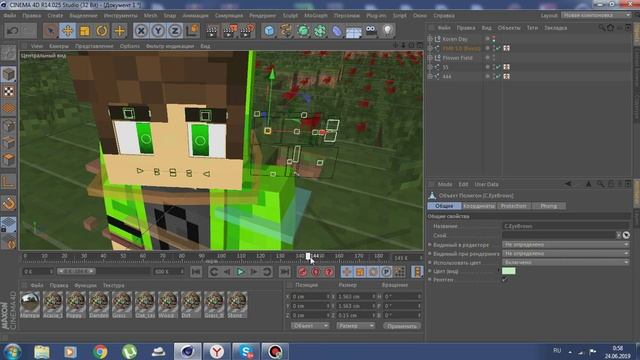640x360 pixels.
Task: Select the Poppy material thumbnail
Action: click(76, 304)
